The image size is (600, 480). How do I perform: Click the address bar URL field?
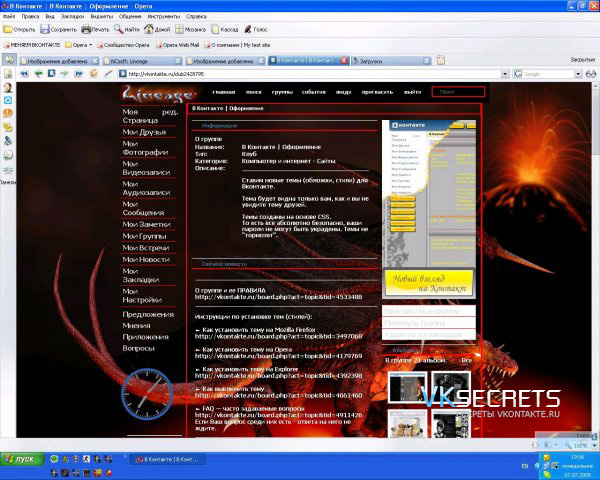point(310,74)
